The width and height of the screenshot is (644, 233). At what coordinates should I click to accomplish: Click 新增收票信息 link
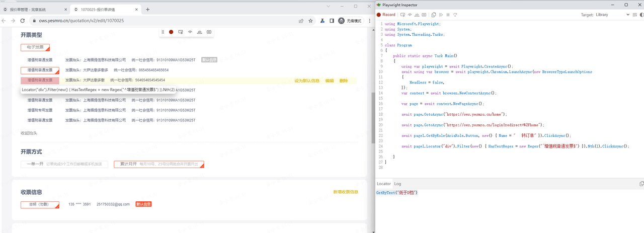346,192
